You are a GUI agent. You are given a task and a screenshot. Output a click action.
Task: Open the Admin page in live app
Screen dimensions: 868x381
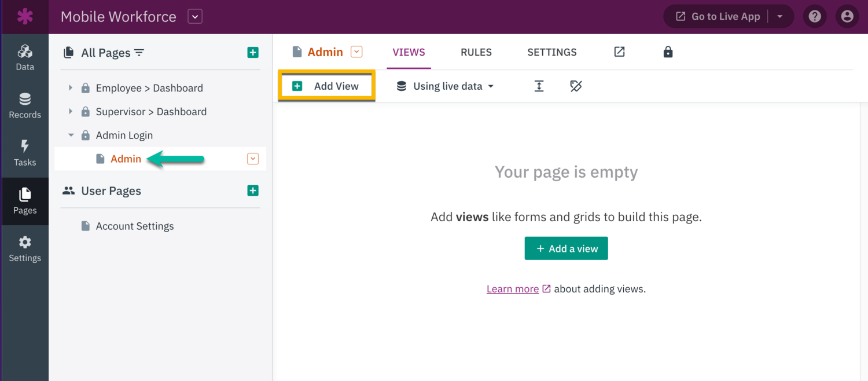(x=619, y=52)
